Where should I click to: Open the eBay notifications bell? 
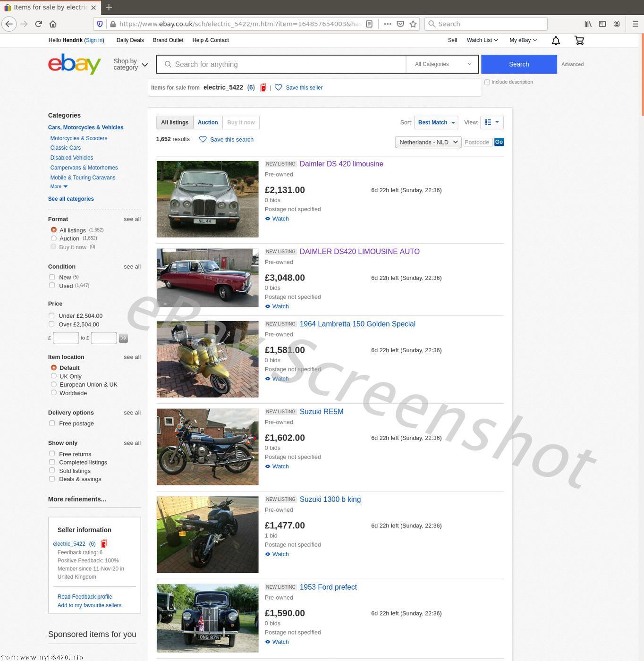pos(556,41)
